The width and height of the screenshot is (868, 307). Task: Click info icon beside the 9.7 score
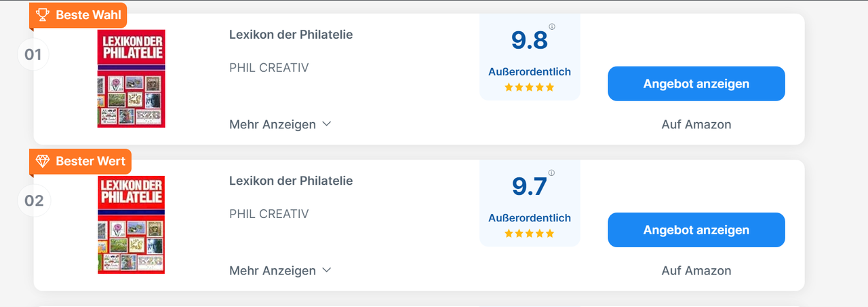pos(551,173)
